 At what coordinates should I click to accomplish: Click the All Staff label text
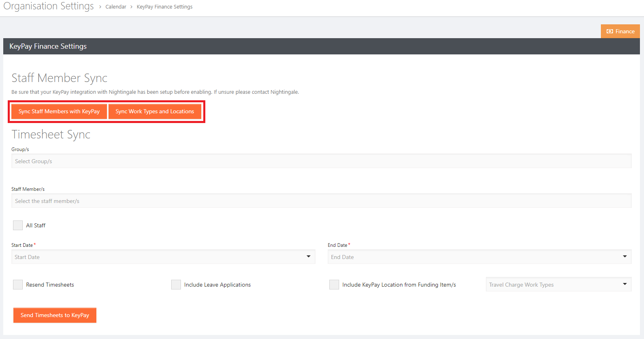pyautogui.click(x=36, y=225)
